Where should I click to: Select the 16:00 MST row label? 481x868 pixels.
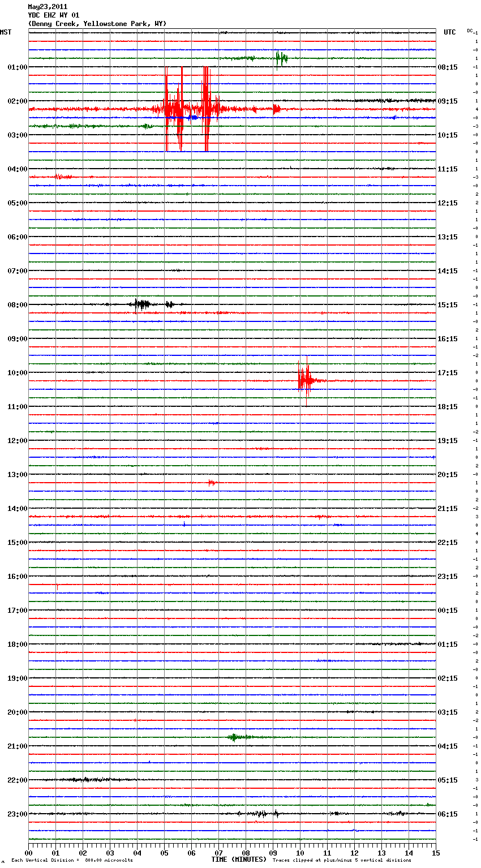18,577
